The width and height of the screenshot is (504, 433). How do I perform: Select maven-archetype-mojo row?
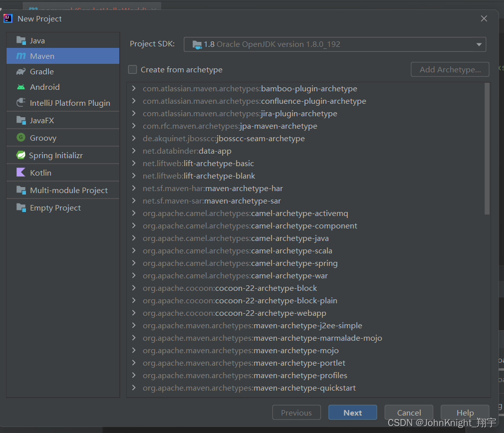pyautogui.click(x=305, y=351)
